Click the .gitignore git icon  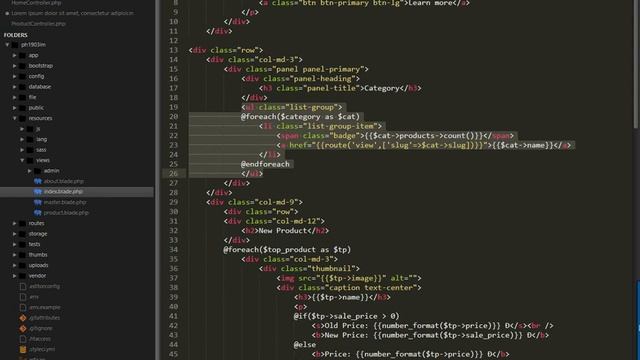coord(23,328)
